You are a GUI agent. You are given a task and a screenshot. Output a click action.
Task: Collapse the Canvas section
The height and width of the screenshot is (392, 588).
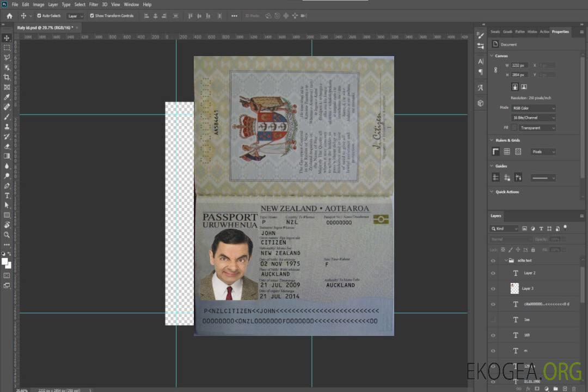pyautogui.click(x=492, y=56)
